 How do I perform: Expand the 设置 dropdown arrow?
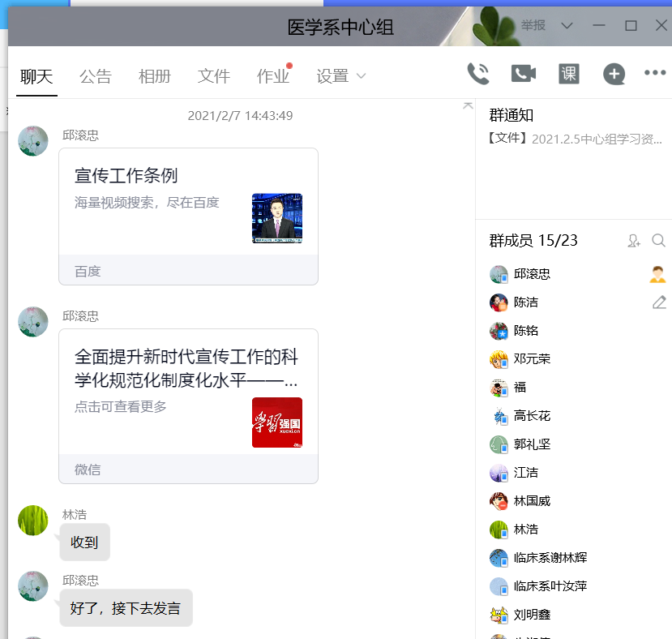pos(362,76)
